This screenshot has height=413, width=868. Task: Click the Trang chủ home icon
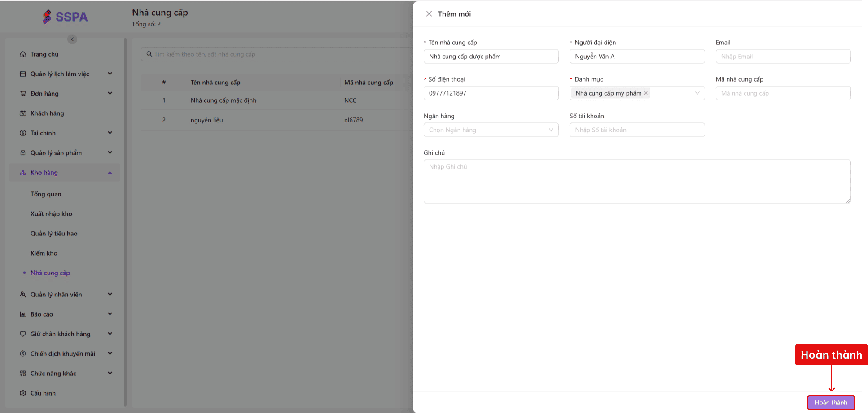23,54
